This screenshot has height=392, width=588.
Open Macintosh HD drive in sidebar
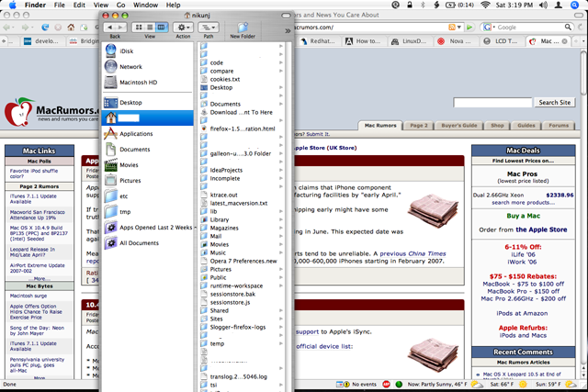(x=139, y=83)
